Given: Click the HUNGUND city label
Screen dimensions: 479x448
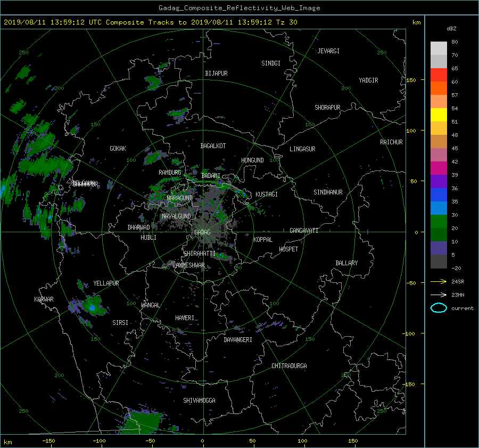Looking at the screenshot, I should click(252, 160).
